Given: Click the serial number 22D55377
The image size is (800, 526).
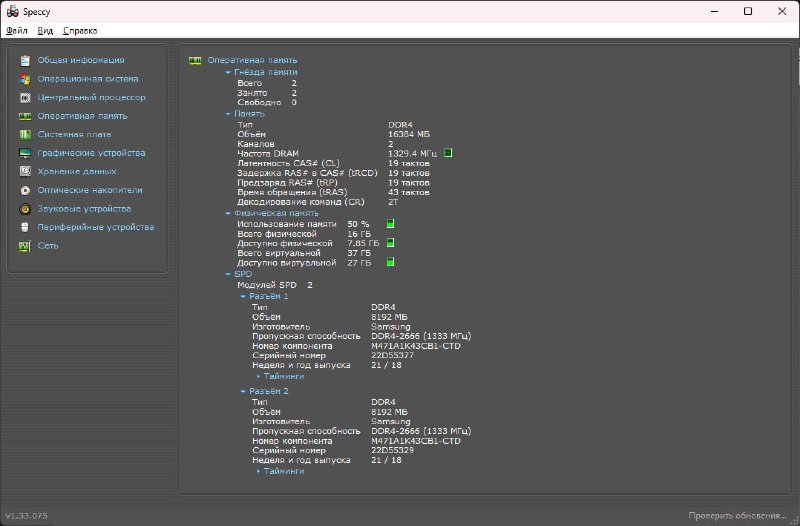Looking at the screenshot, I should point(392,356).
